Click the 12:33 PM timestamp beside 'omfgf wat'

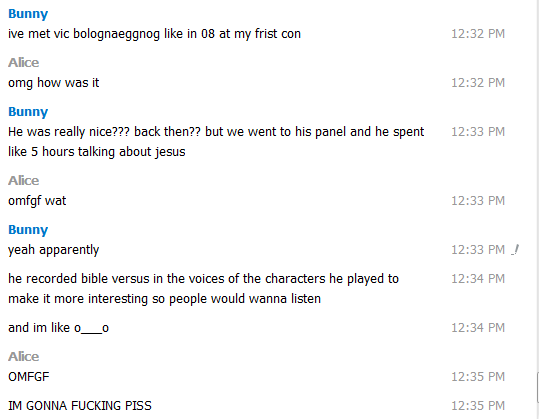[x=478, y=201]
